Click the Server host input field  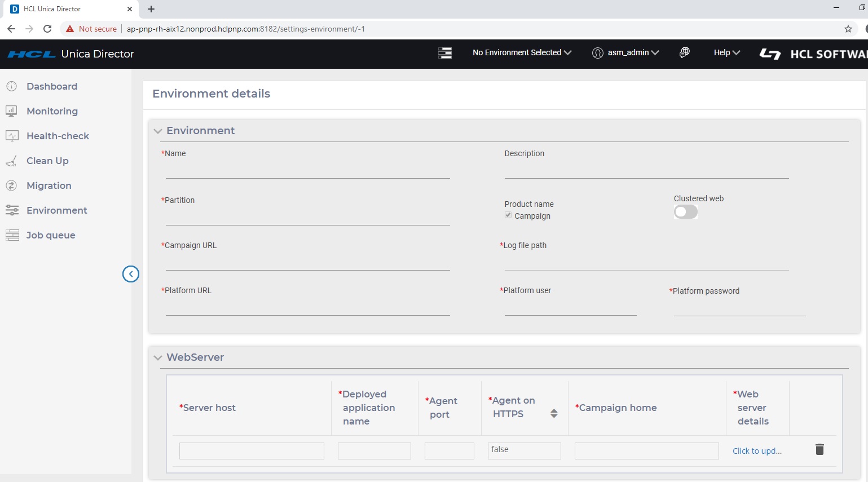click(x=252, y=451)
